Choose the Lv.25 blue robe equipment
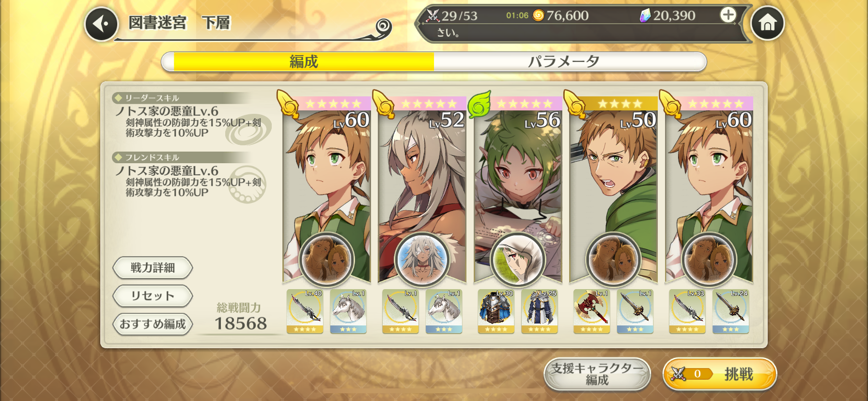The height and width of the screenshot is (401, 868). click(540, 311)
